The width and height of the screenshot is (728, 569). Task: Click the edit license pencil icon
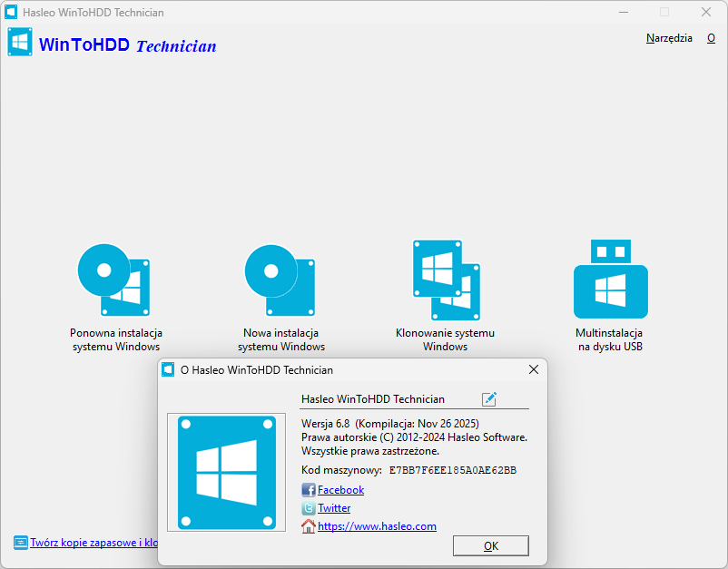(x=489, y=399)
